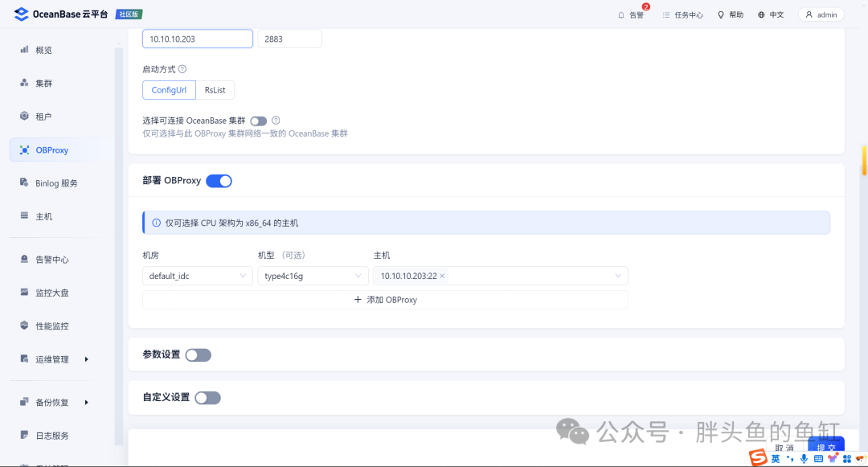Click the 告警 bell icon in header
This screenshot has height=467, width=868.
(x=621, y=15)
